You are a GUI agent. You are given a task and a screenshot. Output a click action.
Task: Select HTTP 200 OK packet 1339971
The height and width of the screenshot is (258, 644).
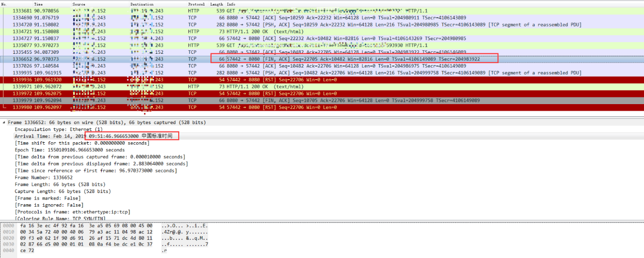tap(322, 87)
